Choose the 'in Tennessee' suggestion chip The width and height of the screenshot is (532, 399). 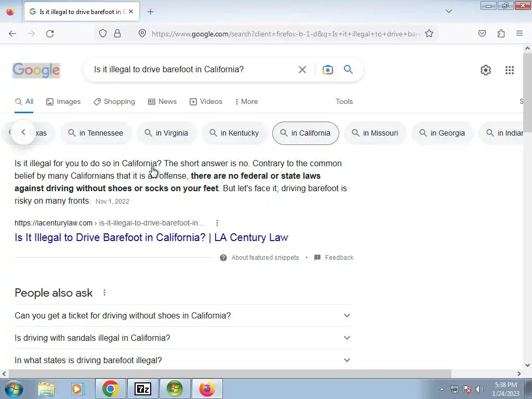tap(96, 133)
